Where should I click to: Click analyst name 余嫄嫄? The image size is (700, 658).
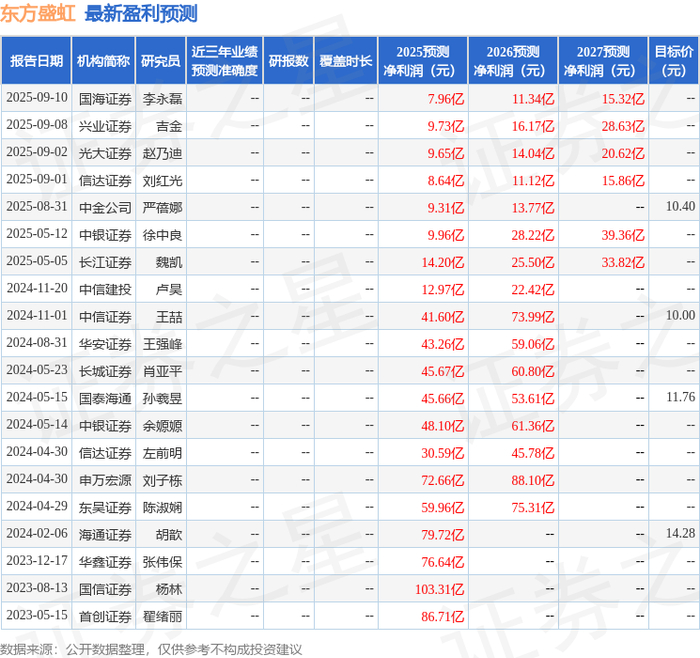click(x=162, y=425)
